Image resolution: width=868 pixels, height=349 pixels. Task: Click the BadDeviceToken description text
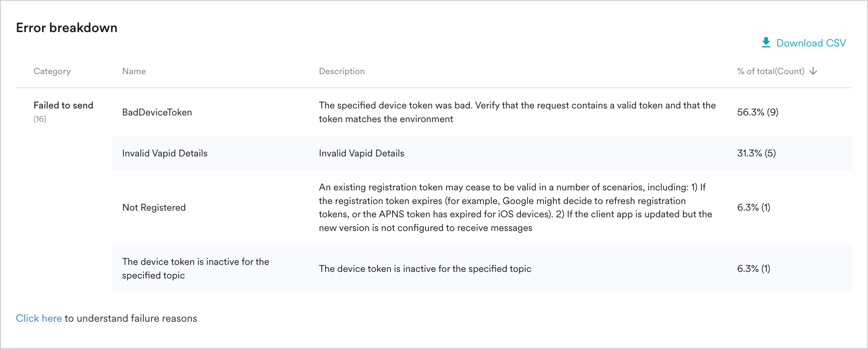pos(517,112)
